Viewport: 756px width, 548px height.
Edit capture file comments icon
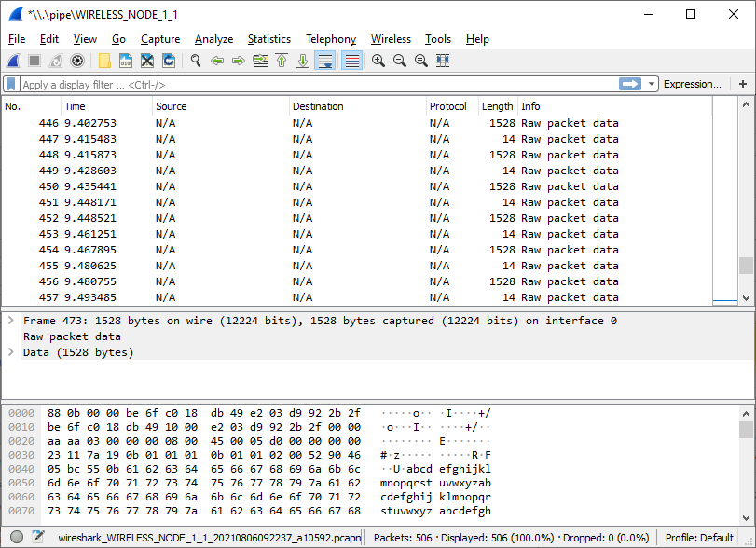[x=38, y=537]
